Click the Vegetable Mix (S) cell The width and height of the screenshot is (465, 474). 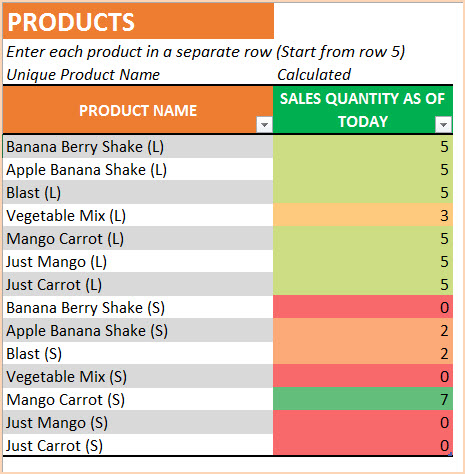[x=138, y=377]
